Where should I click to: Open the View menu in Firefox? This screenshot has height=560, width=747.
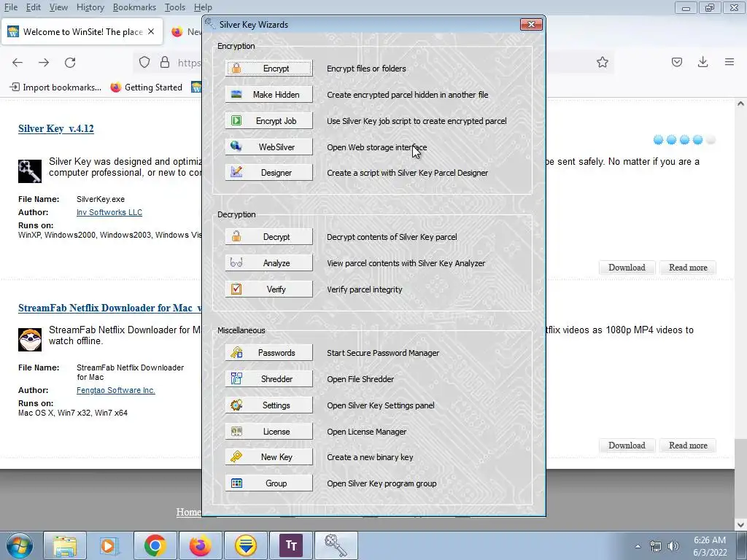click(58, 7)
